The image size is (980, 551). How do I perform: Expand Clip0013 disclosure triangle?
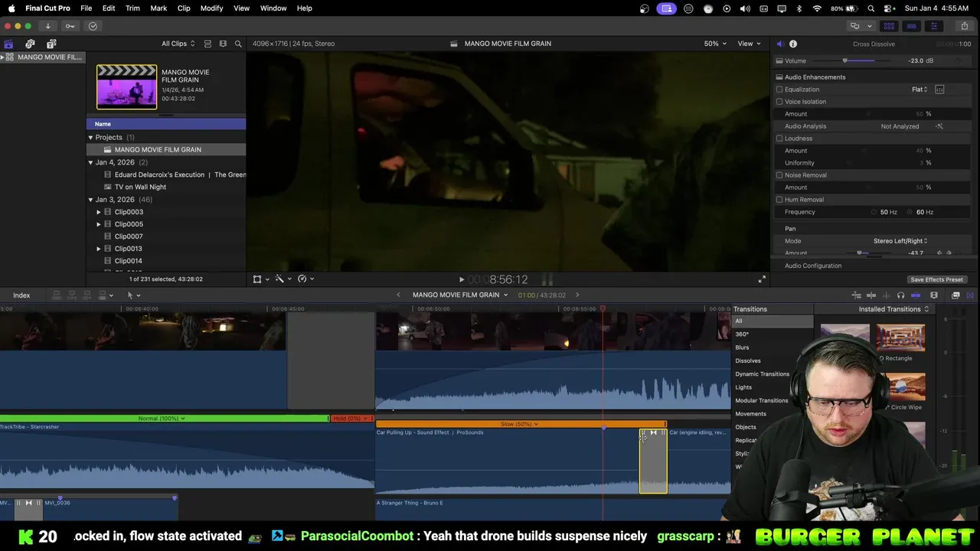98,249
